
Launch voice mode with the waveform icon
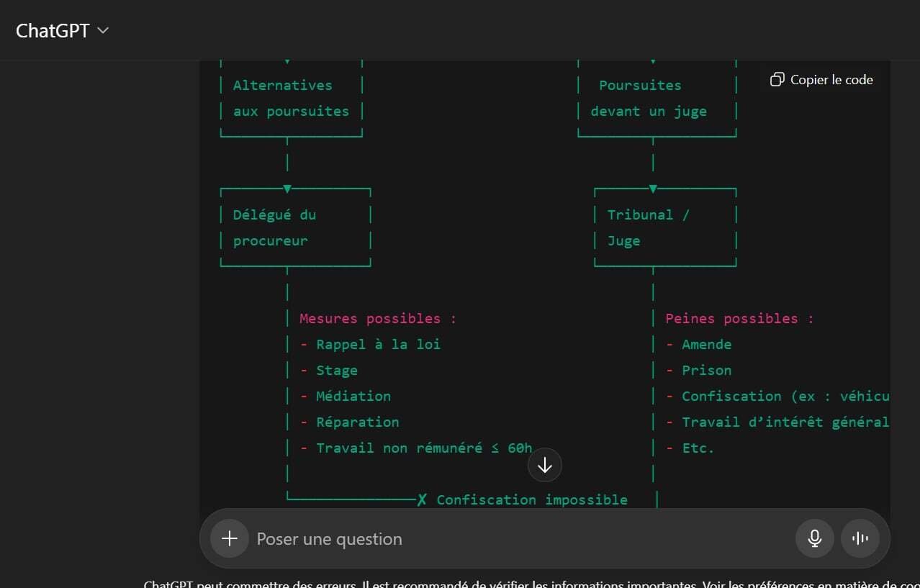pos(860,538)
